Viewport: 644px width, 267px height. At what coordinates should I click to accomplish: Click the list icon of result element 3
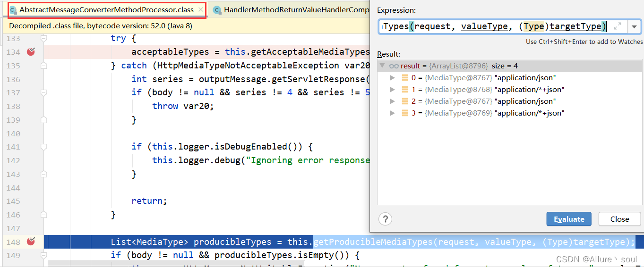pyautogui.click(x=405, y=113)
